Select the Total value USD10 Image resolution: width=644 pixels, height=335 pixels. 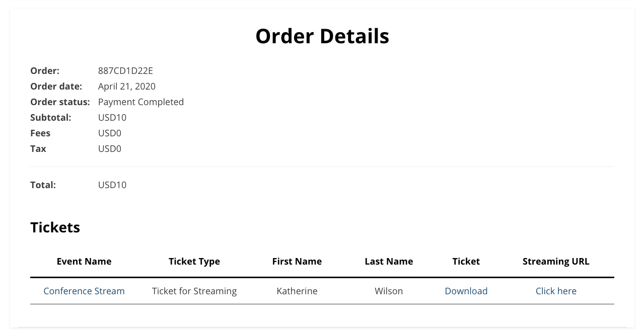tap(112, 185)
